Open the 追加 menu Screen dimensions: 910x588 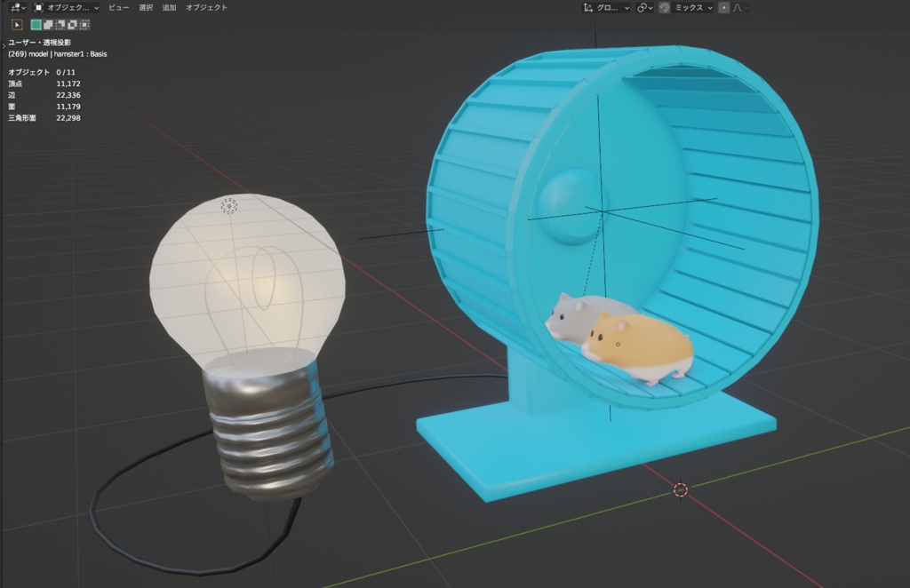pyautogui.click(x=169, y=8)
